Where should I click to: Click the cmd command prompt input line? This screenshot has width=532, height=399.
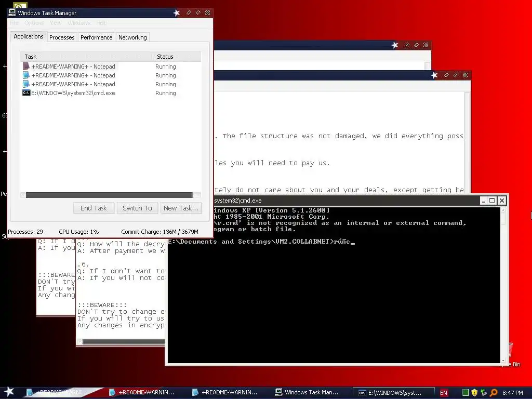(261, 242)
